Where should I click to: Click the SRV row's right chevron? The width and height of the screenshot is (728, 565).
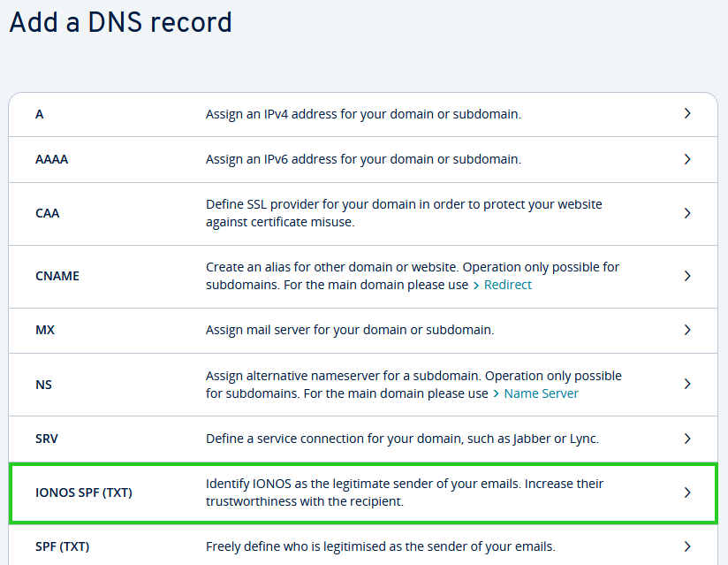(687, 439)
